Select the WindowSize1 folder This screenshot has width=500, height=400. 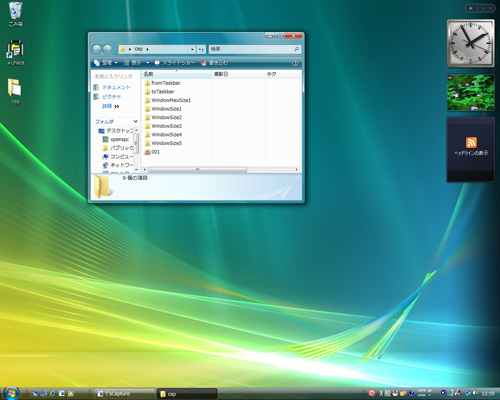(163, 109)
